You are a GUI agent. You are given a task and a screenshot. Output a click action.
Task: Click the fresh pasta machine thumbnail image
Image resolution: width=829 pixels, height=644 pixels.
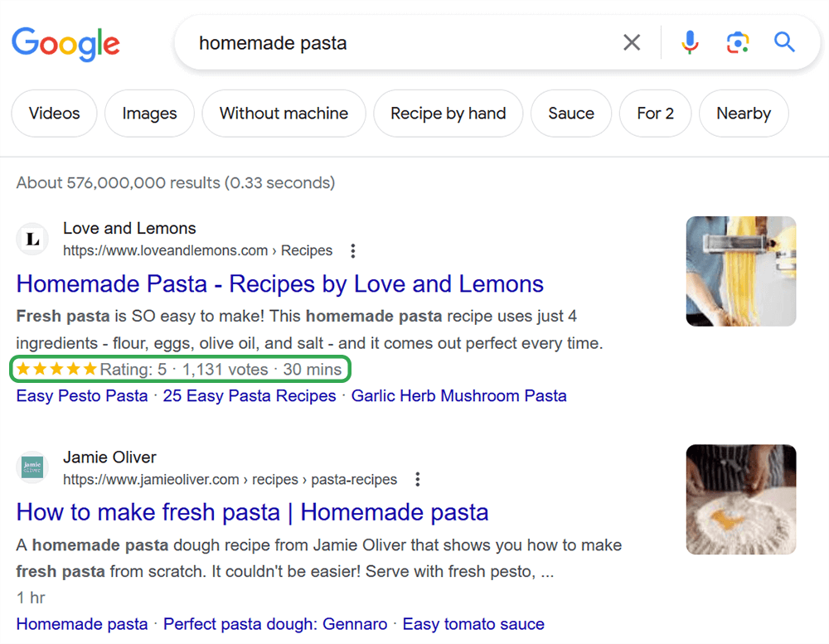tap(740, 271)
